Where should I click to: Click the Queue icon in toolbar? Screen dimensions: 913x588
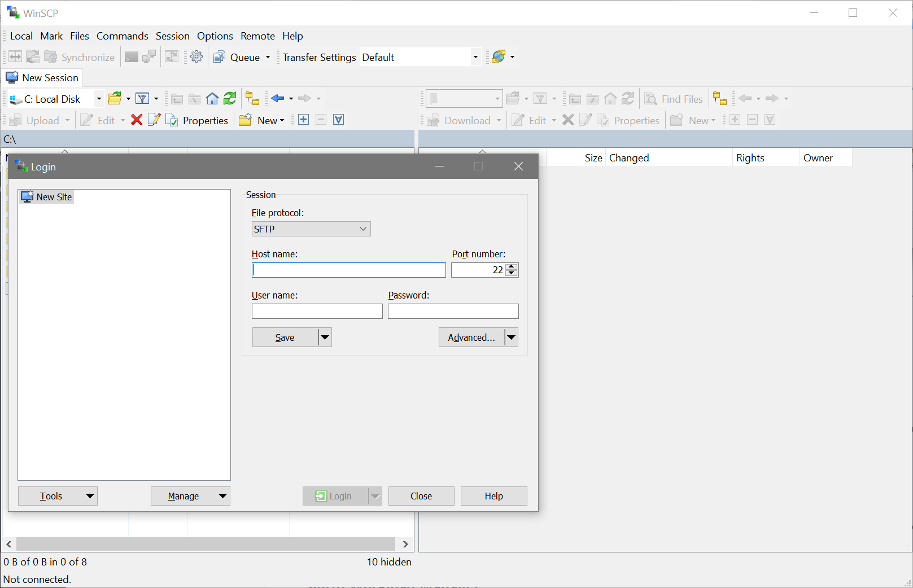pyautogui.click(x=220, y=57)
